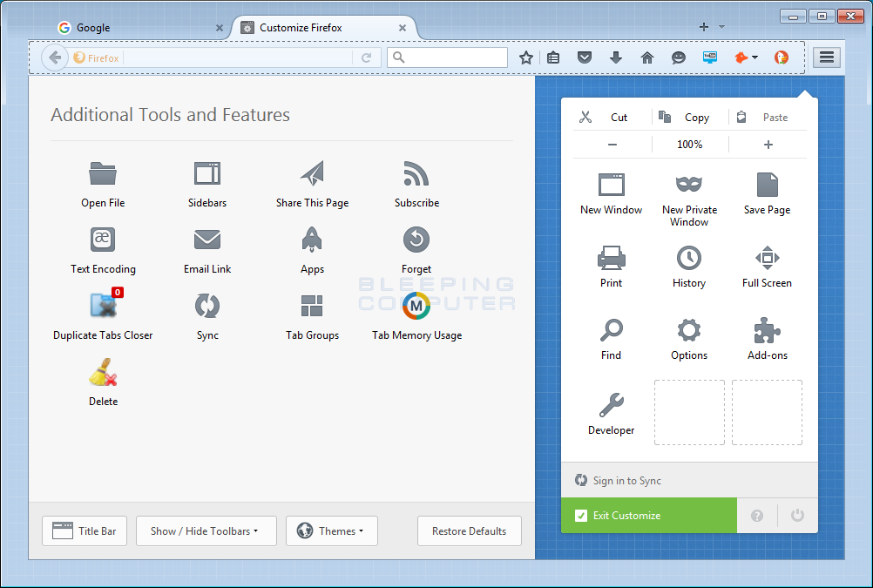Toggle the Title Bar button
This screenshot has height=588, width=873.
pos(85,531)
